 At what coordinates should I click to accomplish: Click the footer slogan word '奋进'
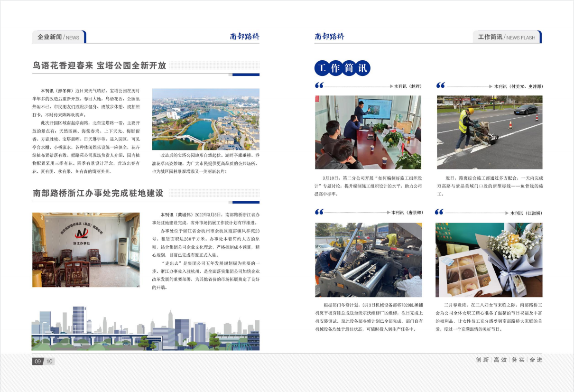(536, 360)
